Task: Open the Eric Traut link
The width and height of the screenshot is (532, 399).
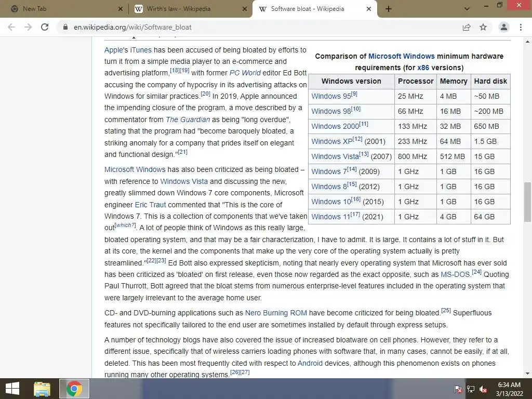Action: click(x=150, y=205)
